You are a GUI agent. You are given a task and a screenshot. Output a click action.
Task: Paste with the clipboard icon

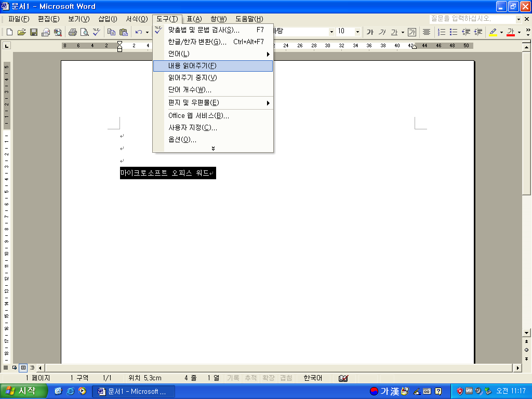(124, 32)
